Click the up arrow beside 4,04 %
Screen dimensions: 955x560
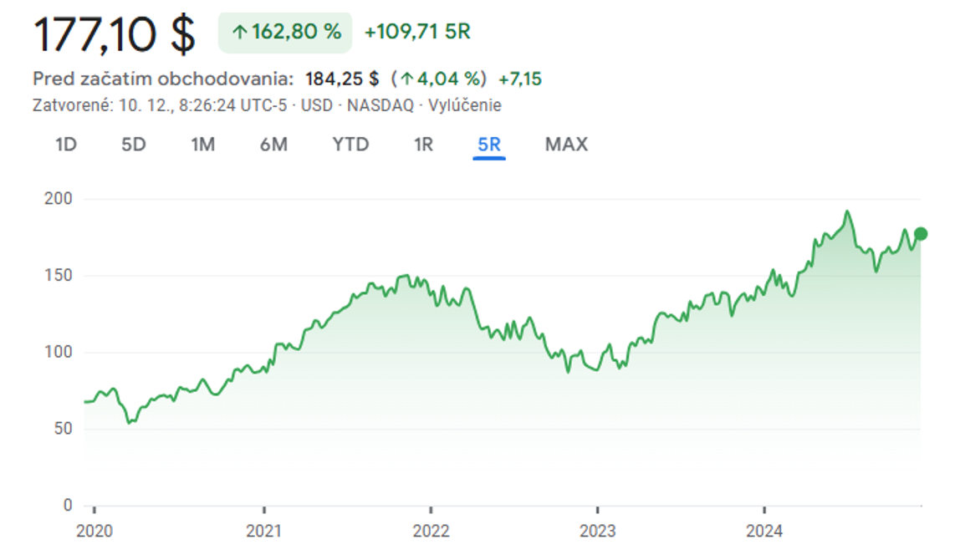[407, 79]
